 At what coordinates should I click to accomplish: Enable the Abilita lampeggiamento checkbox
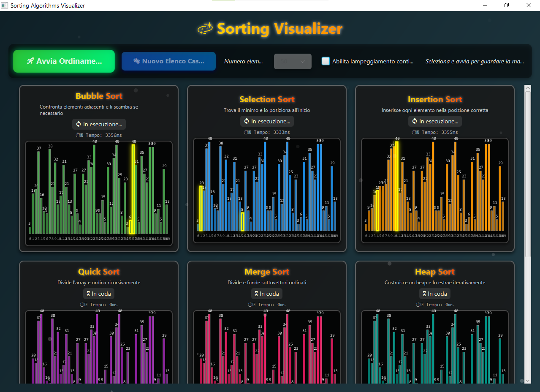pos(326,61)
